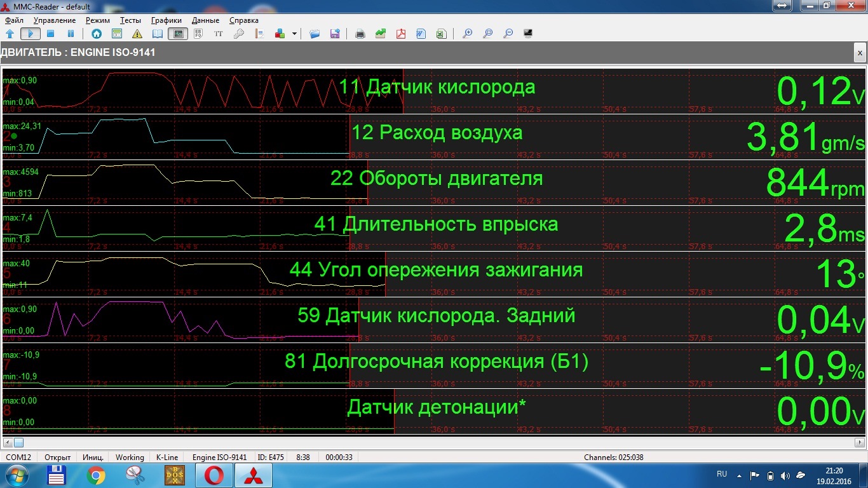Click the 41 Длительность впрыска channel label
868x488 pixels.
pos(437,224)
